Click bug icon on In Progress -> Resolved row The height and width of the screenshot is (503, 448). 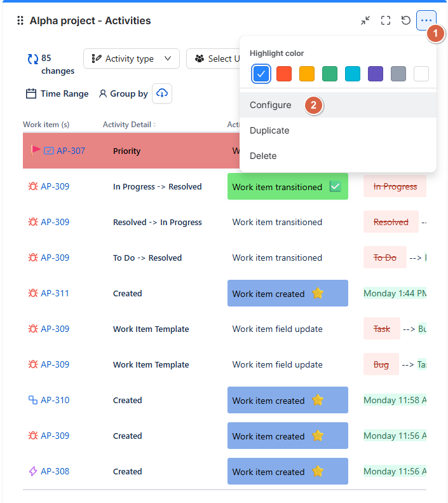pyautogui.click(x=32, y=186)
